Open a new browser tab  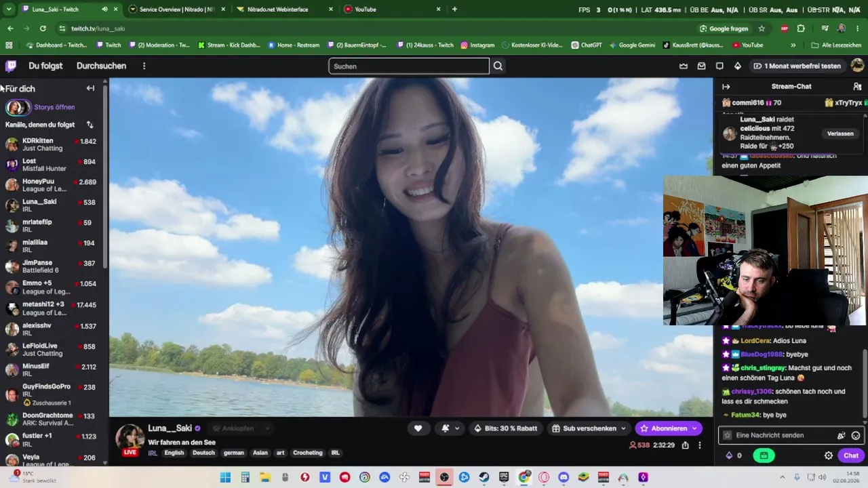(454, 9)
